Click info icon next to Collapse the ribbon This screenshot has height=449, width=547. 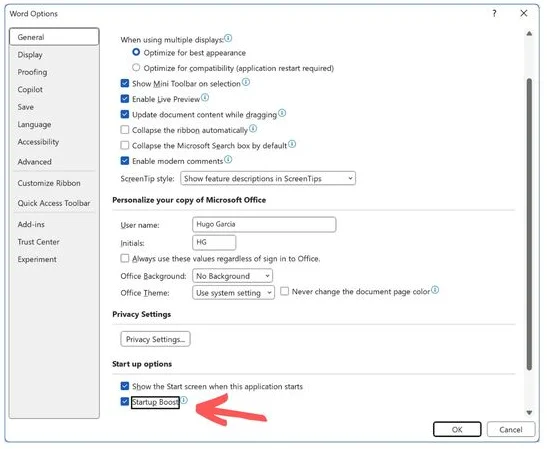click(253, 128)
